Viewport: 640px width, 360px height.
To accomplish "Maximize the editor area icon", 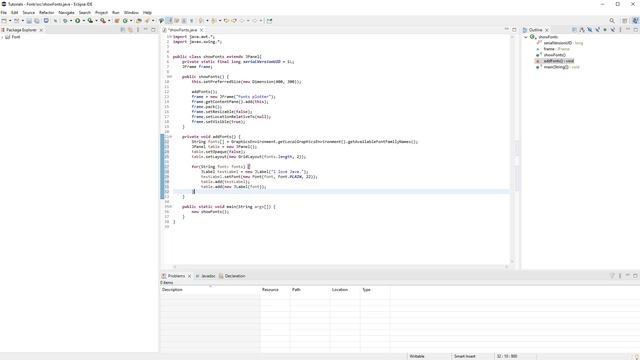I will (x=514, y=30).
